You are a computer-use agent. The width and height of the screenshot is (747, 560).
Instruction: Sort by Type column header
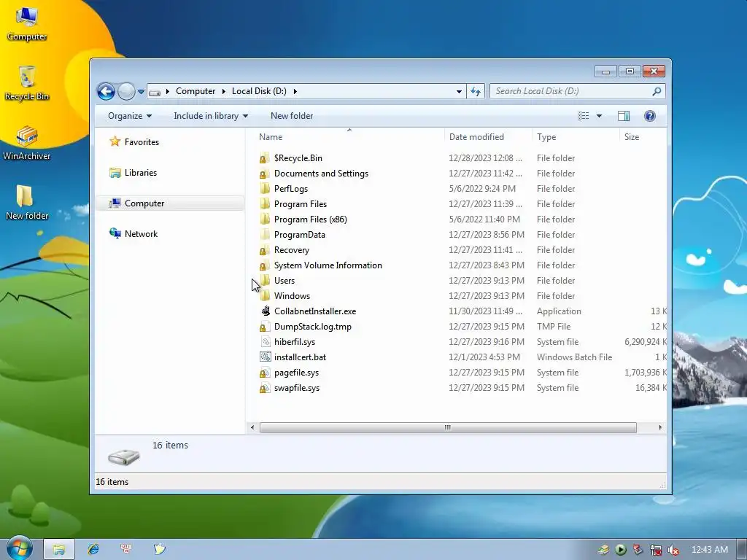(x=546, y=136)
